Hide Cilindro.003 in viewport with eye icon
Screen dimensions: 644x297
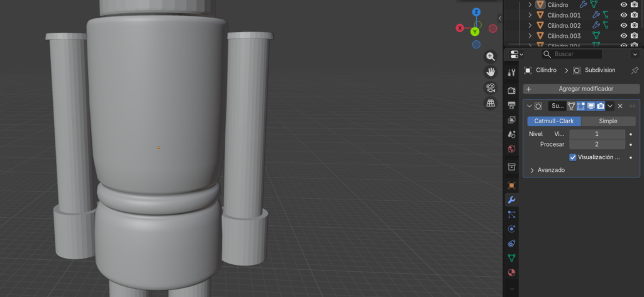tap(623, 36)
